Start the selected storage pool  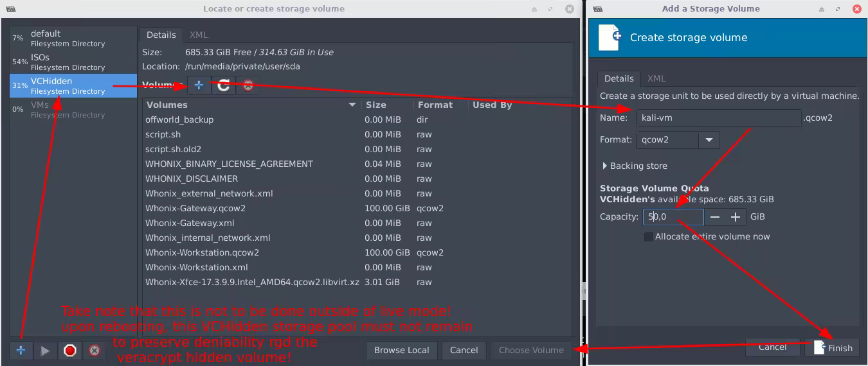coord(45,351)
